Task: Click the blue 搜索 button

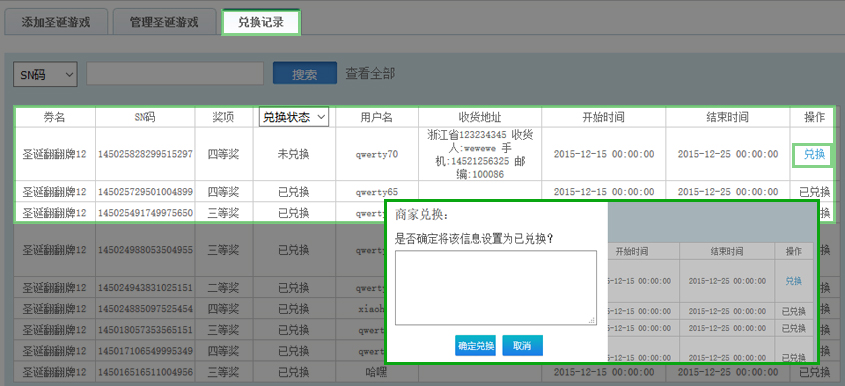Action: pos(304,74)
